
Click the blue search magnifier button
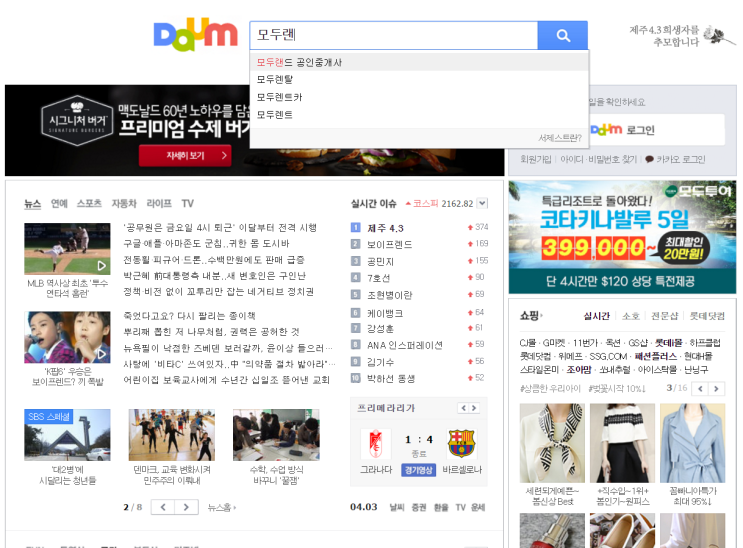[x=562, y=35]
